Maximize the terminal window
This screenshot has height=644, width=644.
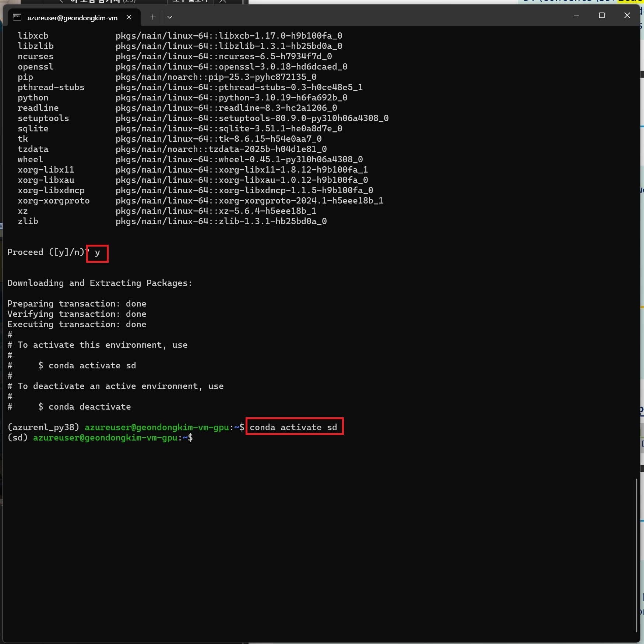click(602, 15)
